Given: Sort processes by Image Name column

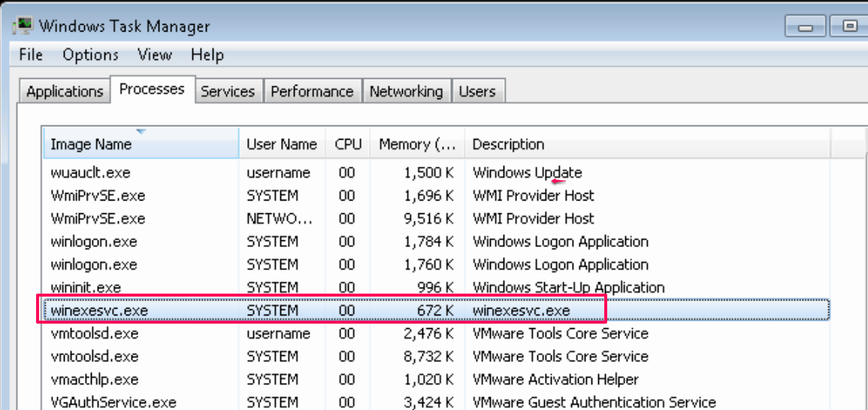Looking at the screenshot, I should [x=91, y=144].
